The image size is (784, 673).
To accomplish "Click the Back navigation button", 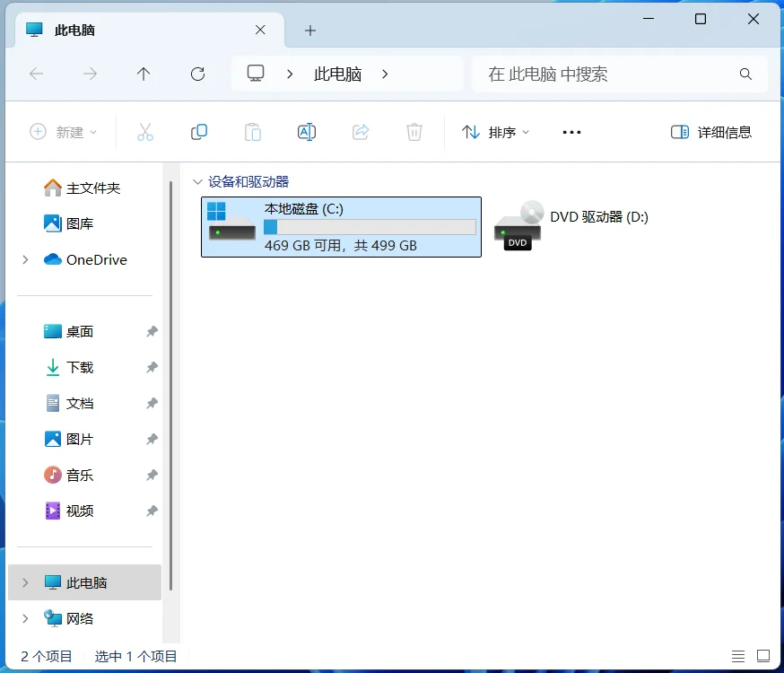I will (37, 74).
